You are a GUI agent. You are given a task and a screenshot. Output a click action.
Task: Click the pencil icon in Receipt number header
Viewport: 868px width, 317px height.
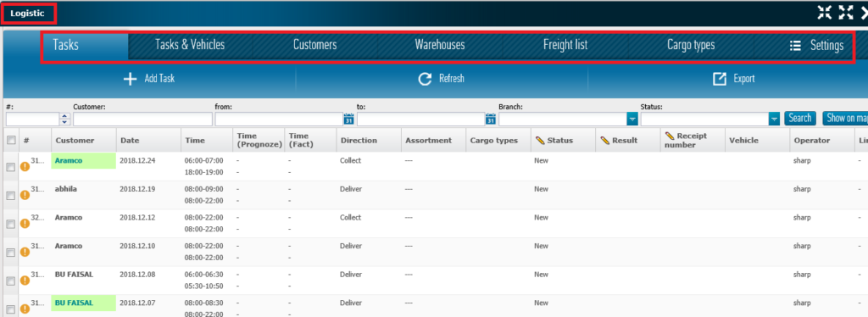[670, 136]
